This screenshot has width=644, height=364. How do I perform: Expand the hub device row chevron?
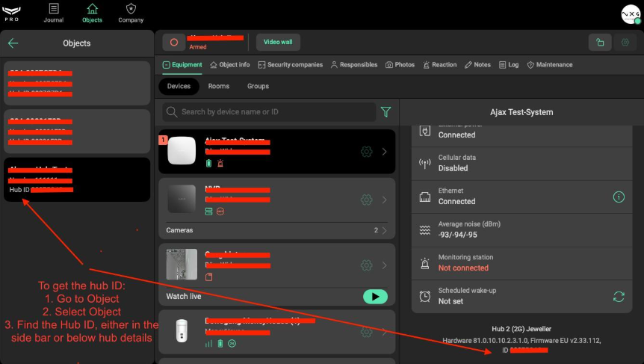(385, 152)
